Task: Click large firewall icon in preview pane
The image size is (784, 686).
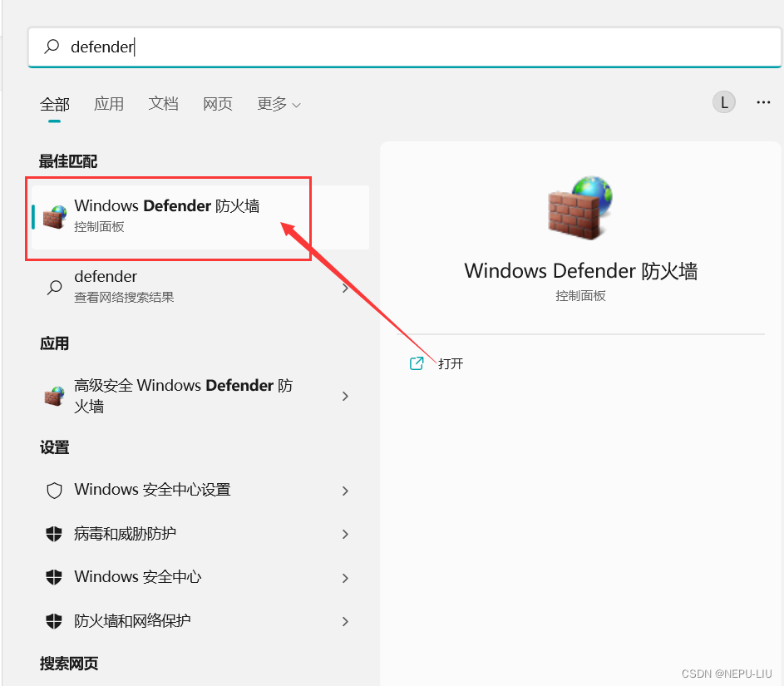Action: tap(580, 208)
